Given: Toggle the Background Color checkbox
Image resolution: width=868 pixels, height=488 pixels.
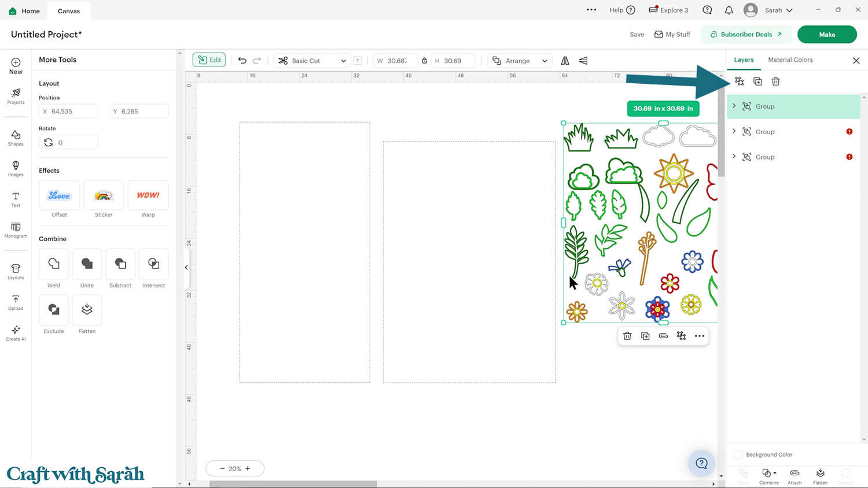Looking at the screenshot, I should 738,454.
